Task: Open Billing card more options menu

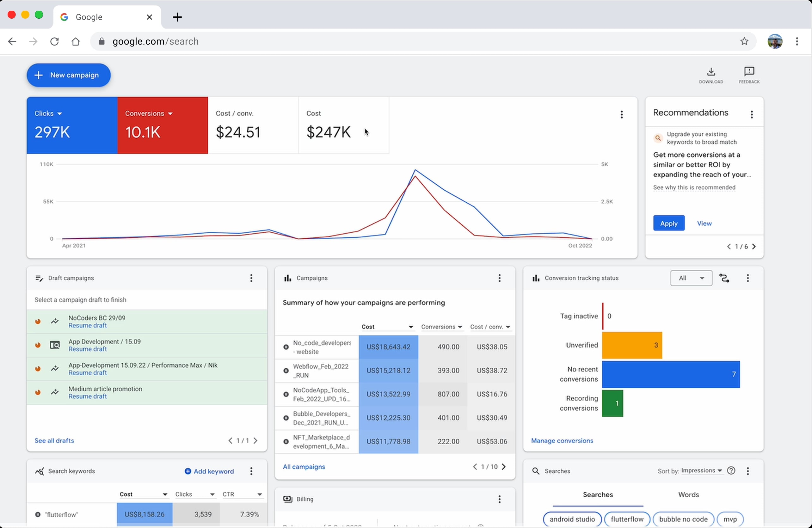Action: (500, 499)
